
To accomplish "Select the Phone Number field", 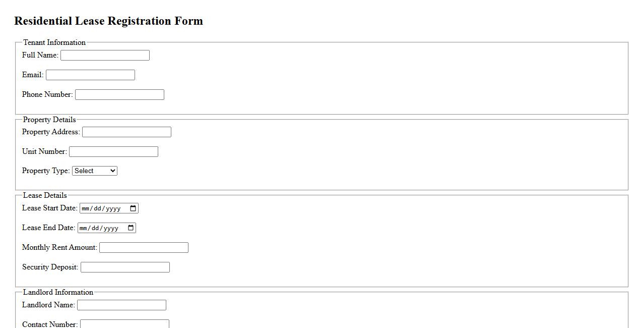I will point(119,95).
